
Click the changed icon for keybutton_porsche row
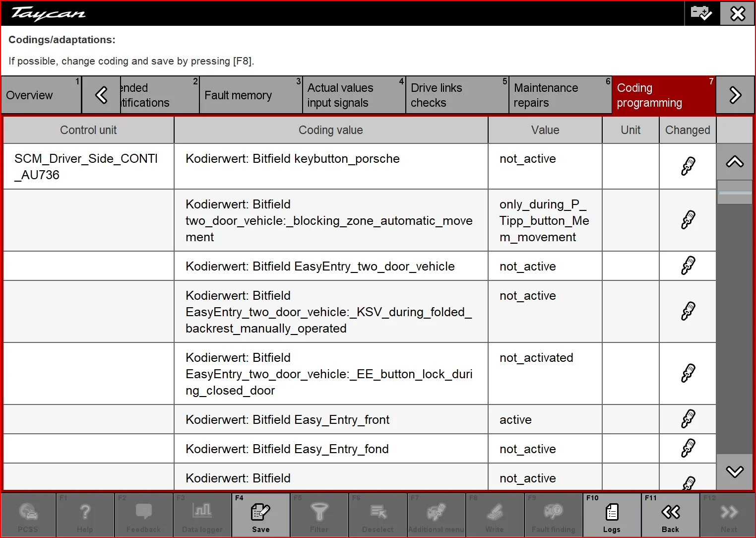[688, 166]
